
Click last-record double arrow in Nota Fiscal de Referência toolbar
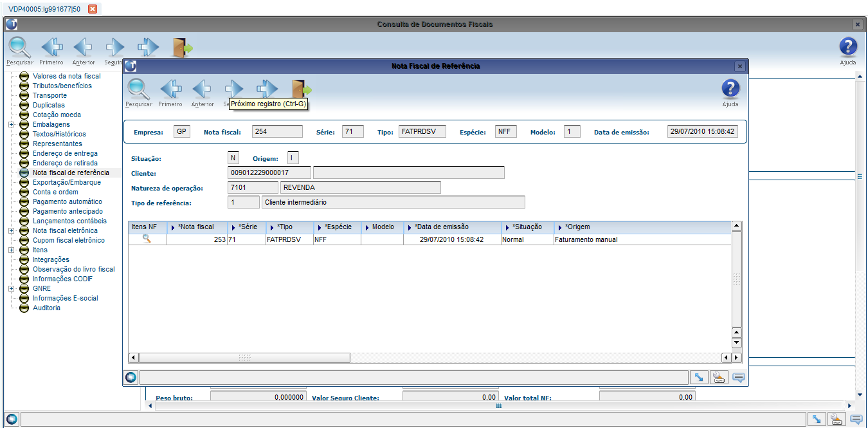(267, 88)
